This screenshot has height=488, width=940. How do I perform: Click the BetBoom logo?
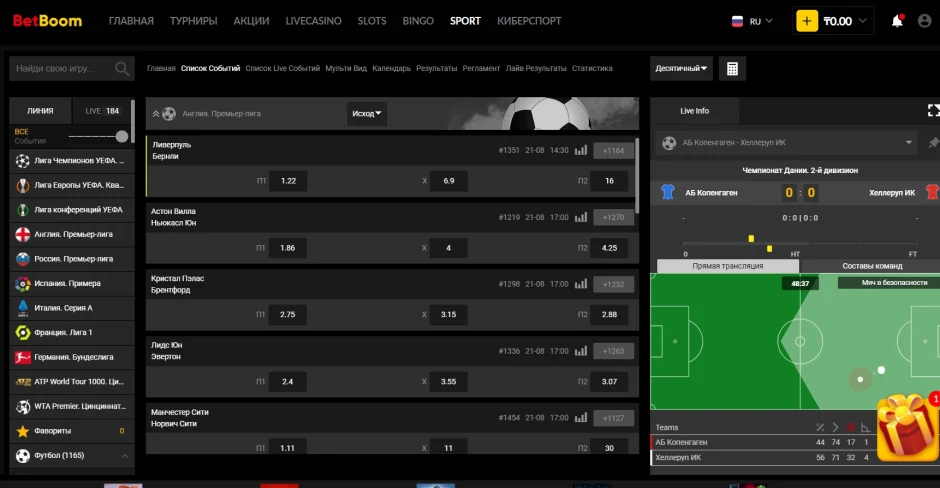[x=47, y=21]
